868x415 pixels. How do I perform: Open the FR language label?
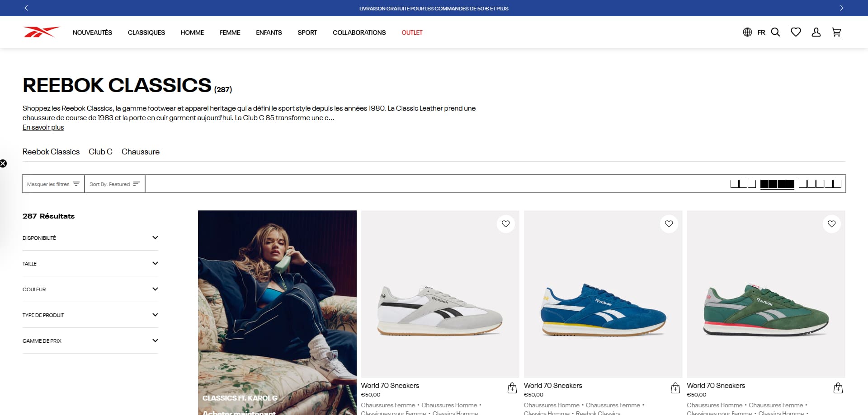761,33
